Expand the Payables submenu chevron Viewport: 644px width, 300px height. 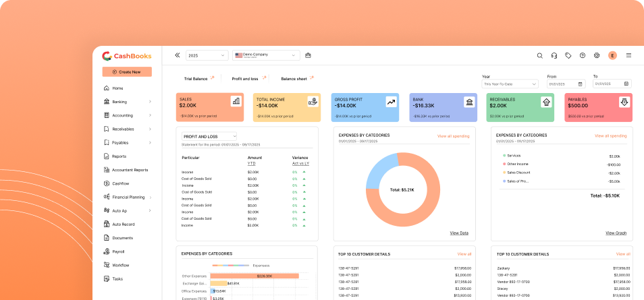[x=150, y=143]
